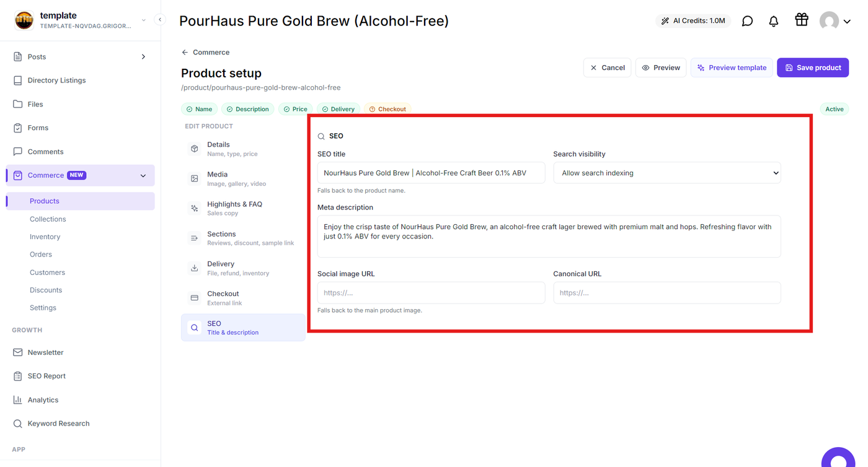This screenshot has height=467, width=868.
Task: Open the gift box icon
Action: [x=801, y=20]
